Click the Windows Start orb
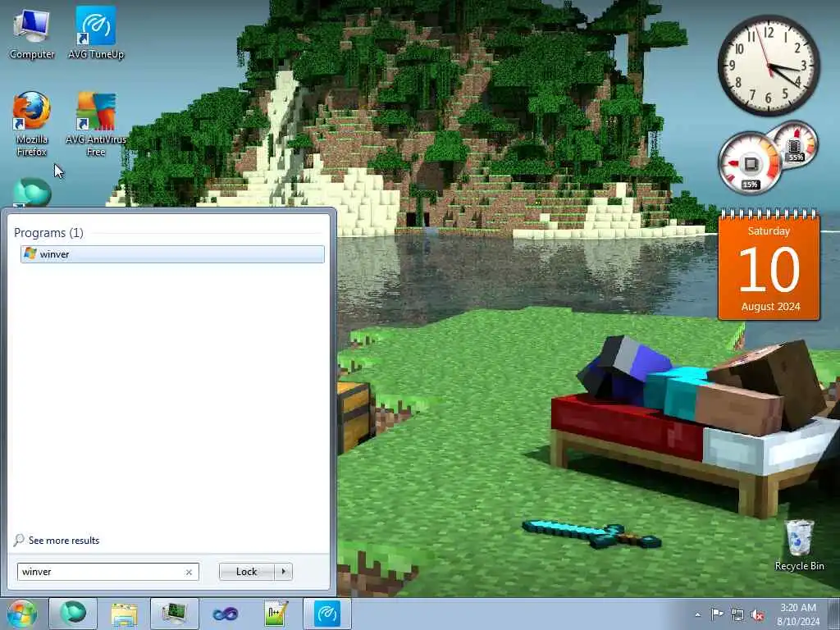Screen dimensions: 840x630 coord(21,614)
